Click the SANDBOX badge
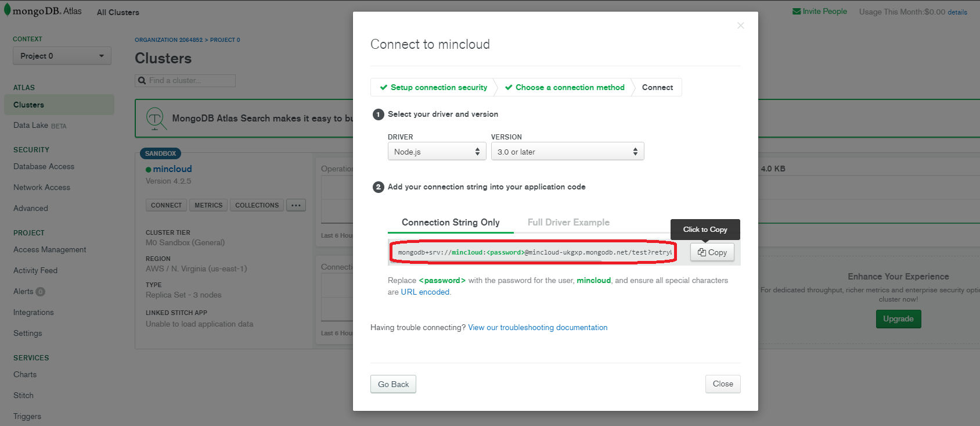This screenshot has height=426, width=980. point(161,153)
